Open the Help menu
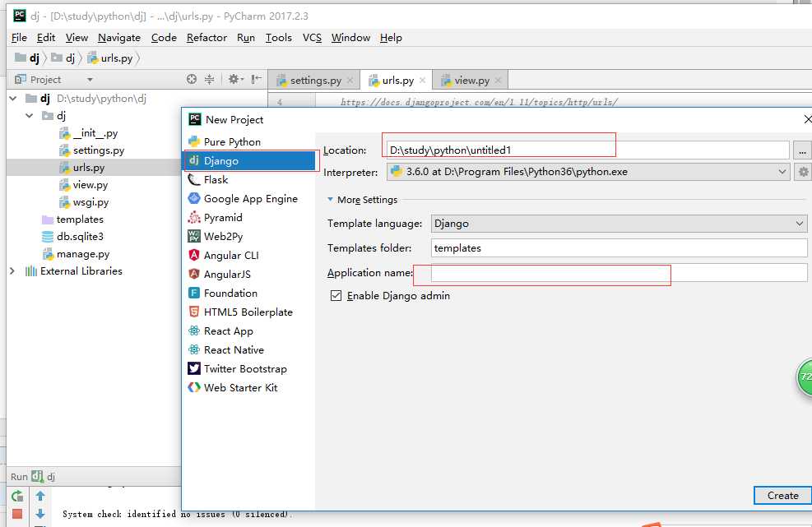 coord(391,38)
